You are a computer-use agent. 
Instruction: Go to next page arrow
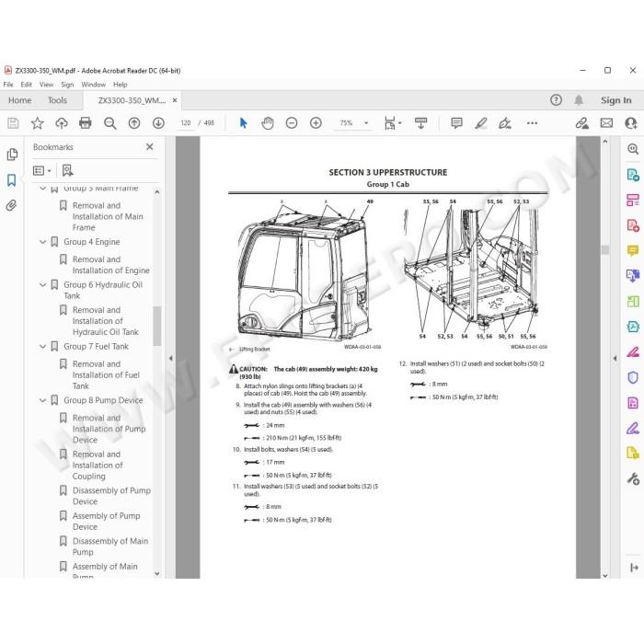[x=158, y=122]
